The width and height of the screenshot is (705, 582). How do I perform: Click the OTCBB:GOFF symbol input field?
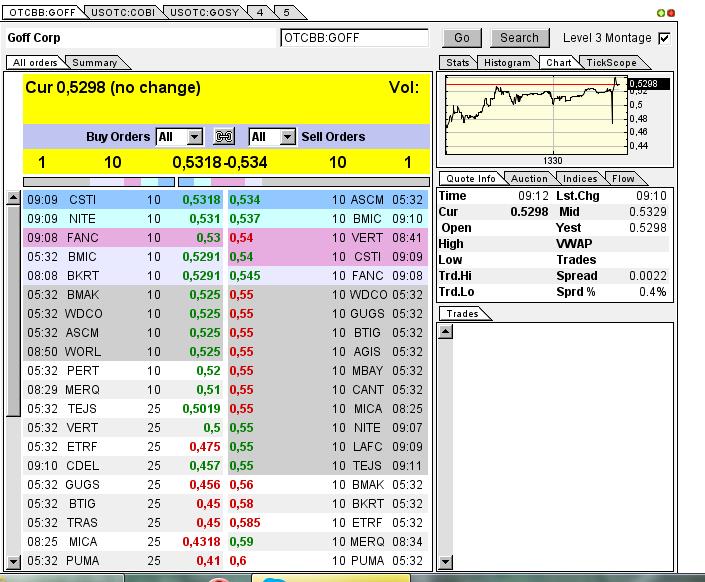point(354,38)
